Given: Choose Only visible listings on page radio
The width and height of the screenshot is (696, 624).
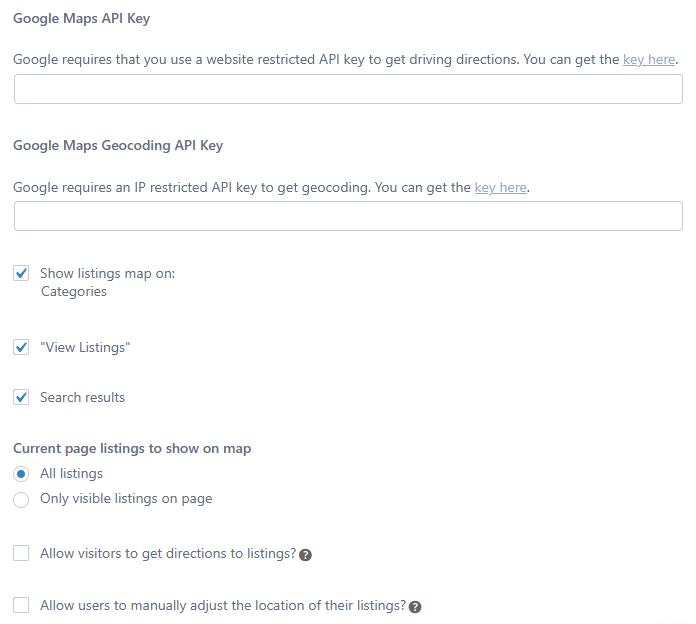Looking at the screenshot, I should (x=21, y=499).
